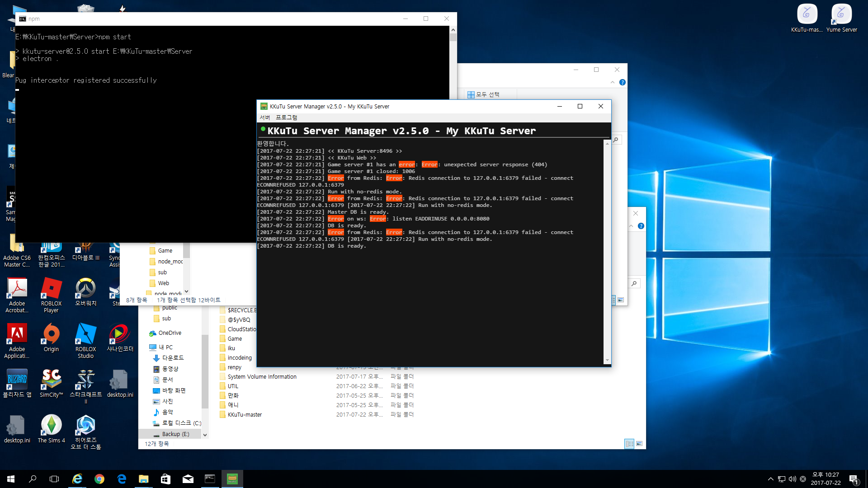Launch Google Chrome from the taskbar
Image resolution: width=868 pixels, height=488 pixels.
point(99,479)
